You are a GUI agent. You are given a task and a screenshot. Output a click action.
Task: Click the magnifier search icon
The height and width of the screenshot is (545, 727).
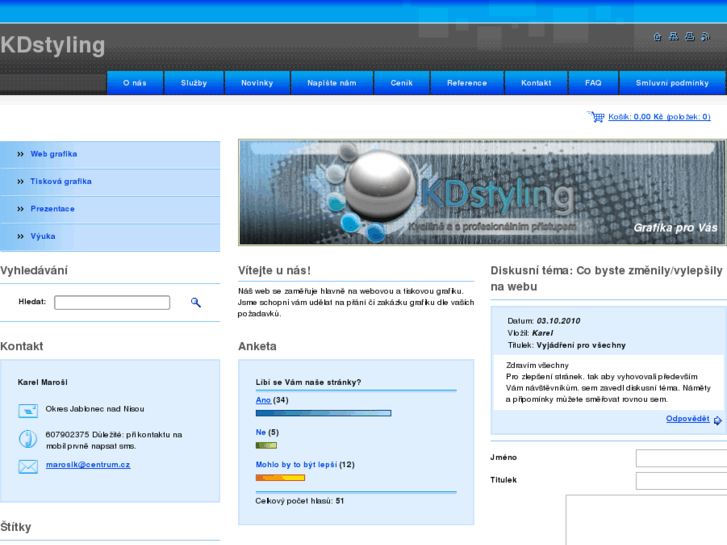coord(196,302)
